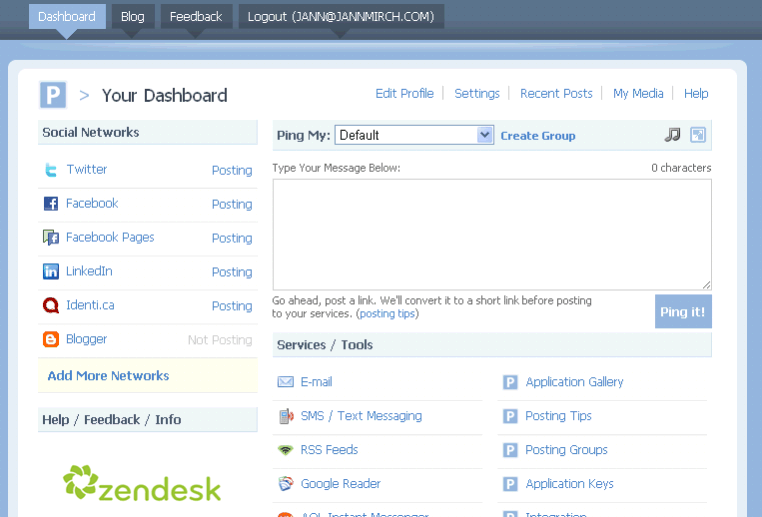The width and height of the screenshot is (762, 517).
Task: Open Application Keys link
Action: [x=570, y=483]
